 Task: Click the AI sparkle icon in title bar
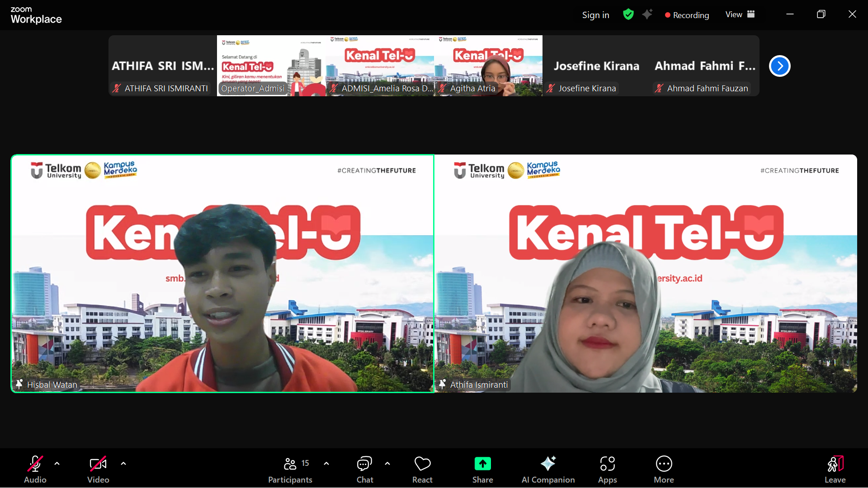coord(647,14)
